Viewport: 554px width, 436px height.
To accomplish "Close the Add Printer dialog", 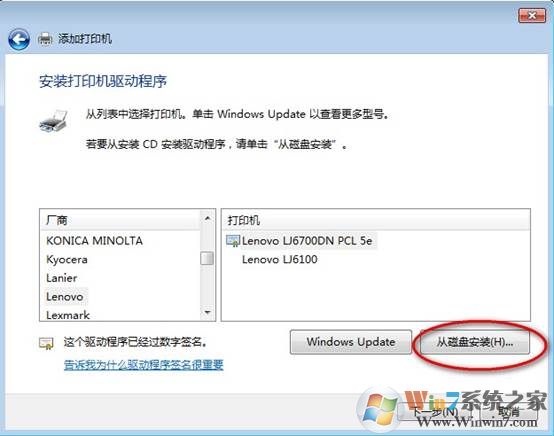I will click(532, 16).
